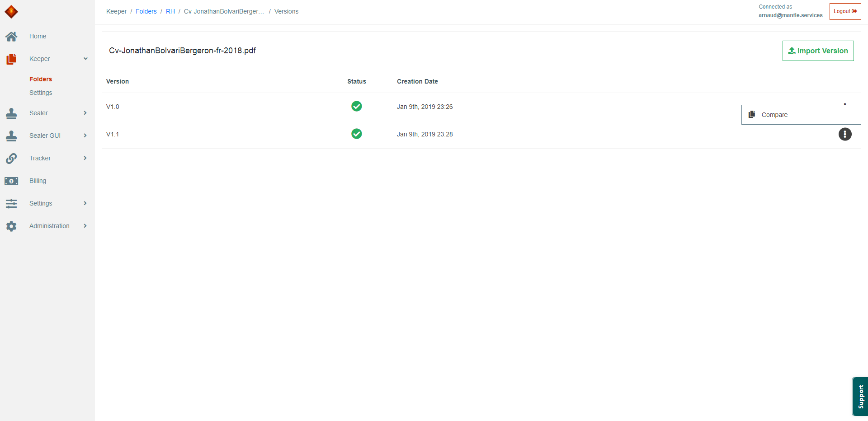Follow the RH breadcrumb link
The height and width of the screenshot is (421, 868).
tap(170, 11)
